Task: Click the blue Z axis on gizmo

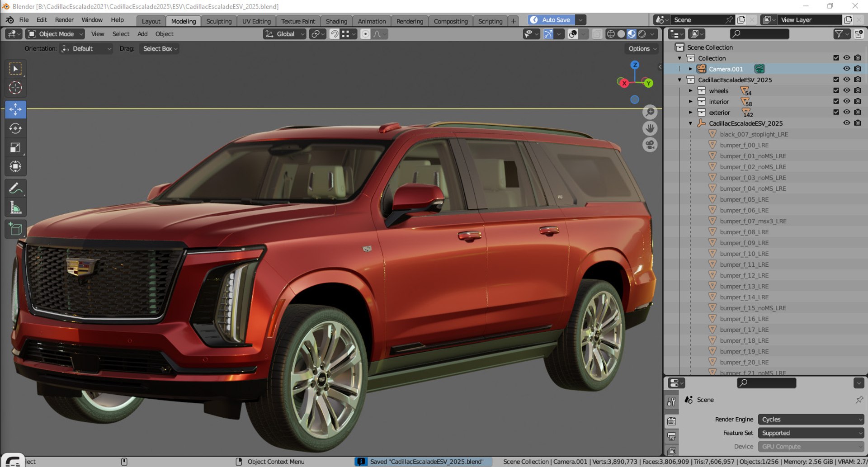Action: point(635,65)
